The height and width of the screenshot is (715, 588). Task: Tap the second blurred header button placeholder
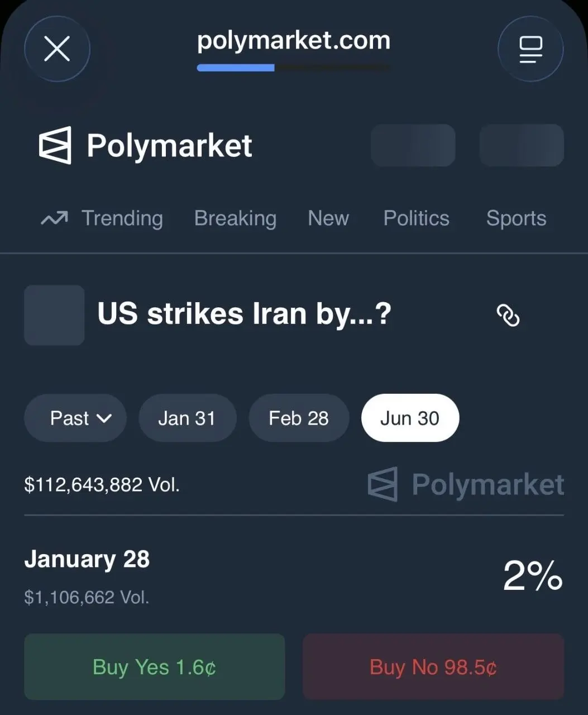click(522, 145)
